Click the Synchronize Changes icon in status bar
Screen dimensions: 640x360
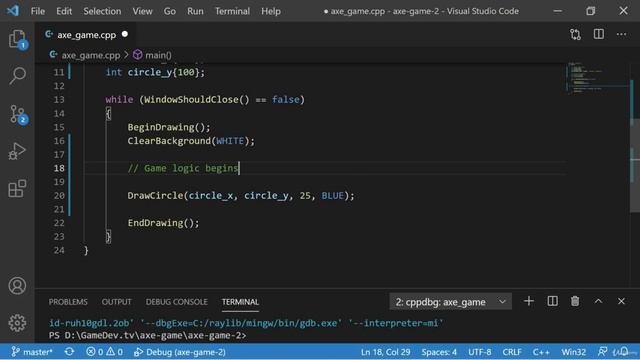point(69,352)
